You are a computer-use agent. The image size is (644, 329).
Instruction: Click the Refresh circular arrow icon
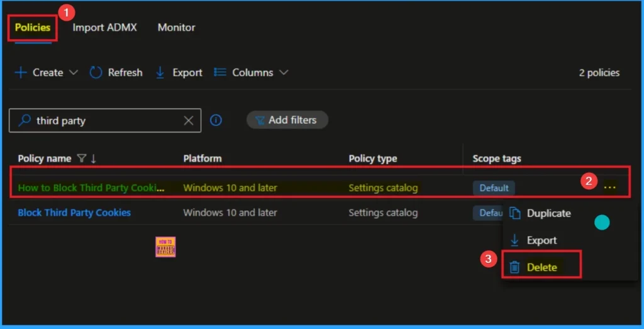96,73
